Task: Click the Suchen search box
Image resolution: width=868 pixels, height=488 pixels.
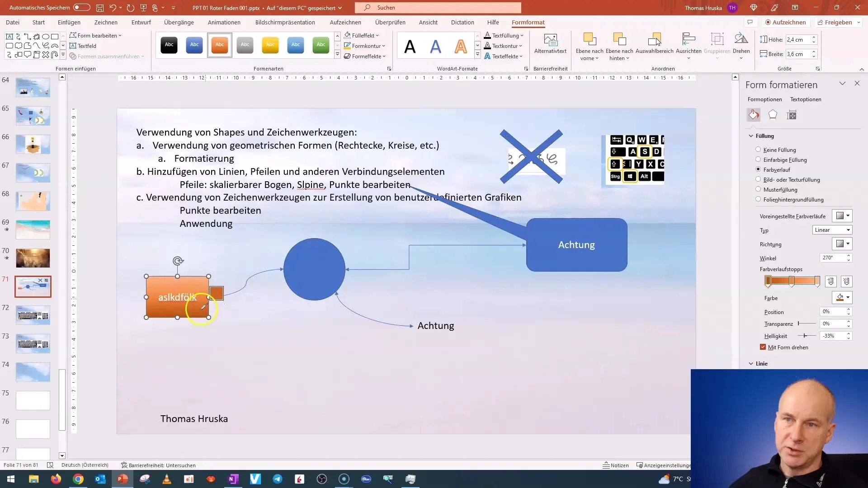Action: pos(438,8)
